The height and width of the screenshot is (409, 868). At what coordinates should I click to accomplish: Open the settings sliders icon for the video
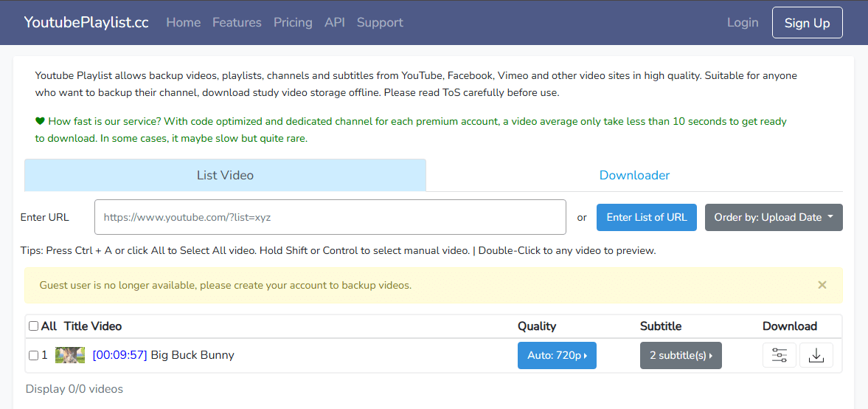tap(779, 355)
